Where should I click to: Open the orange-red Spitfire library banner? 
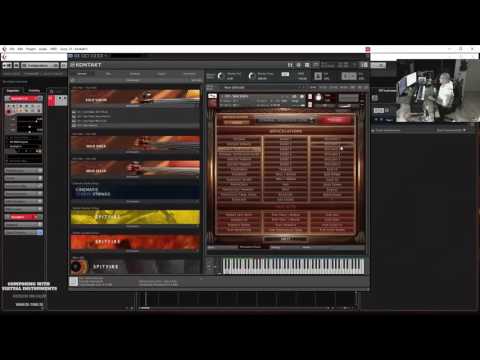(x=135, y=242)
